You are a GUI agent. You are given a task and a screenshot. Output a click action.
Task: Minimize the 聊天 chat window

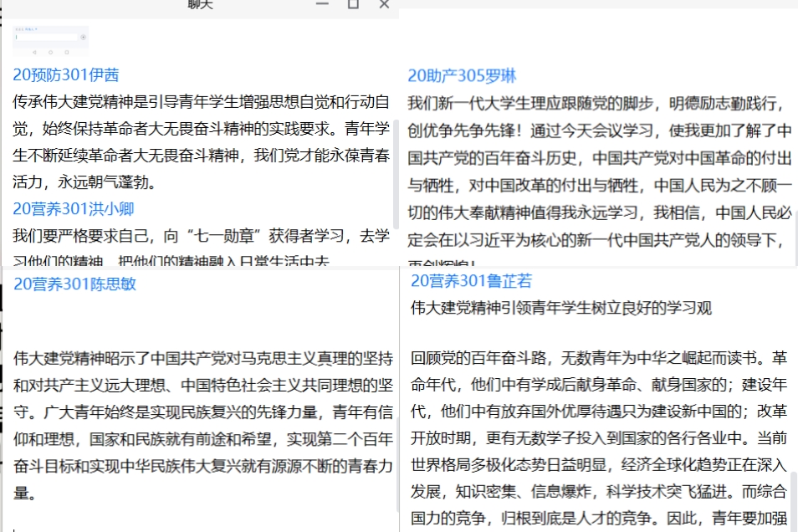pos(322,4)
